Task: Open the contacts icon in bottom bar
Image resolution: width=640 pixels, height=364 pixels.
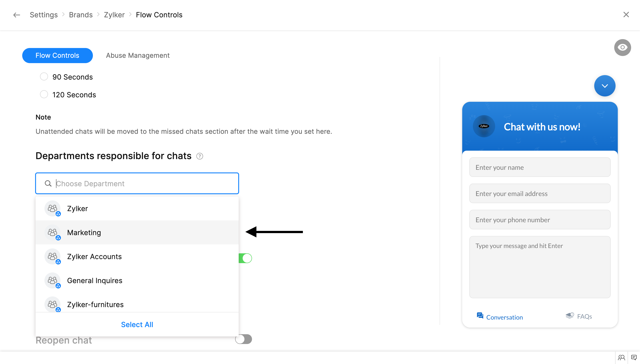Action: [621, 358]
